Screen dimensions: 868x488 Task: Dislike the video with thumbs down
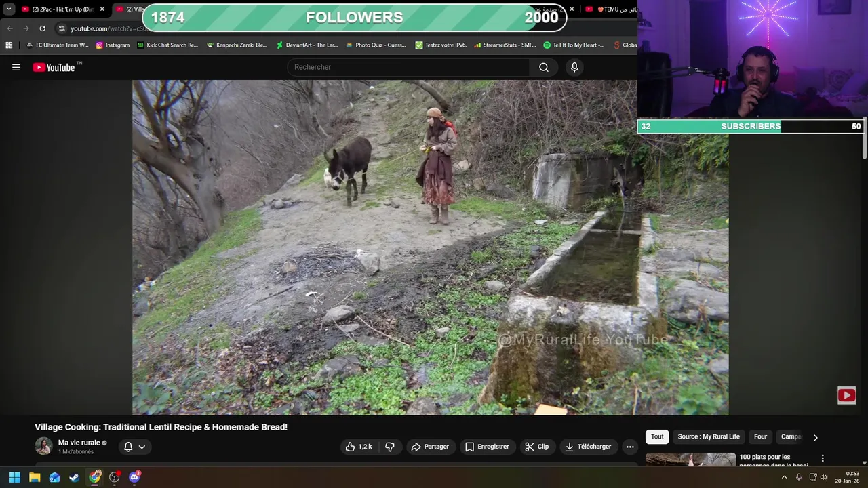coord(390,447)
